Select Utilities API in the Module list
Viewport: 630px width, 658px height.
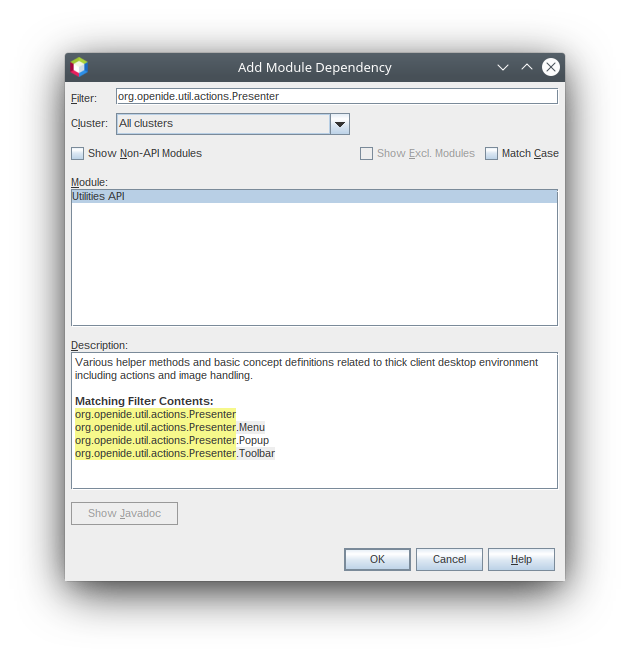click(x=98, y=197)
